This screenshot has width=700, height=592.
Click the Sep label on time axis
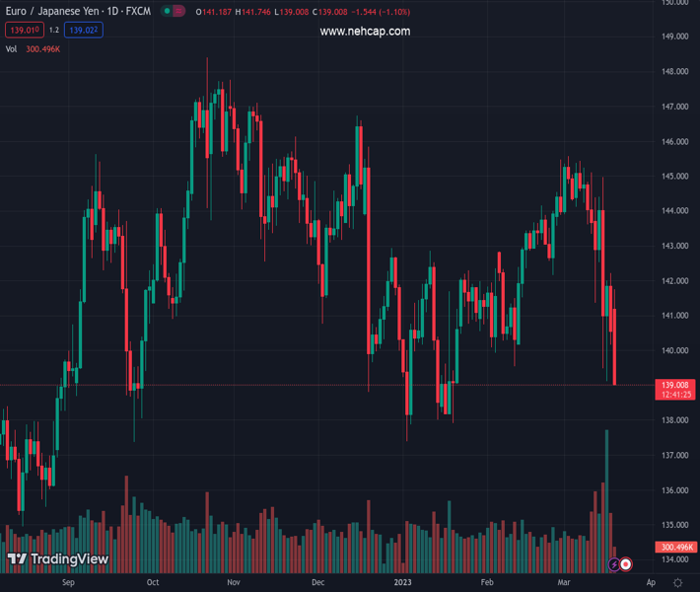(68, 583)
